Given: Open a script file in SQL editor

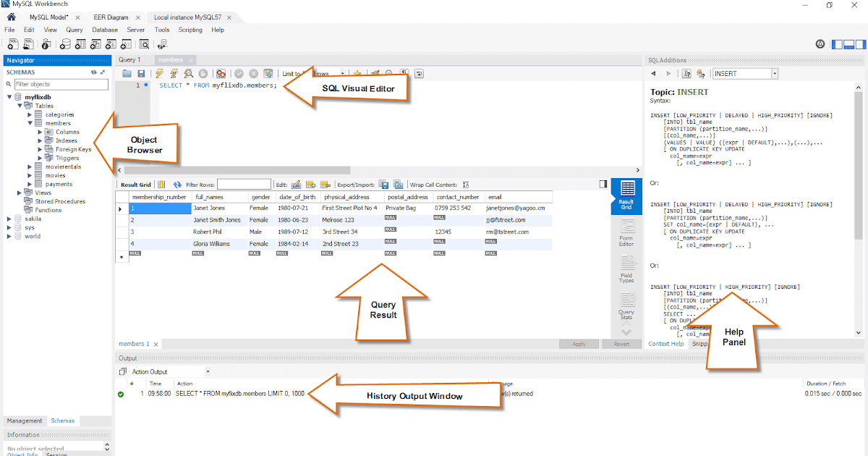Looking at the screenshot, I should tap(127, 74).
